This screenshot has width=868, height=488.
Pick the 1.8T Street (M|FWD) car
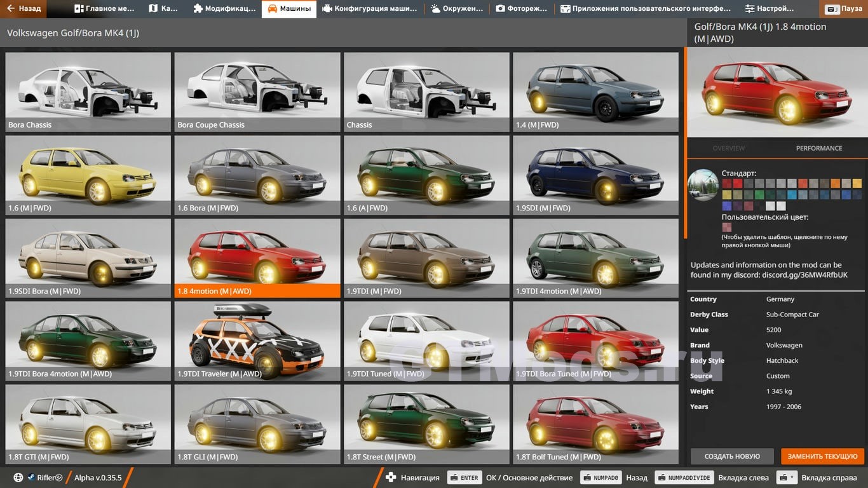[x=426, y=424]
